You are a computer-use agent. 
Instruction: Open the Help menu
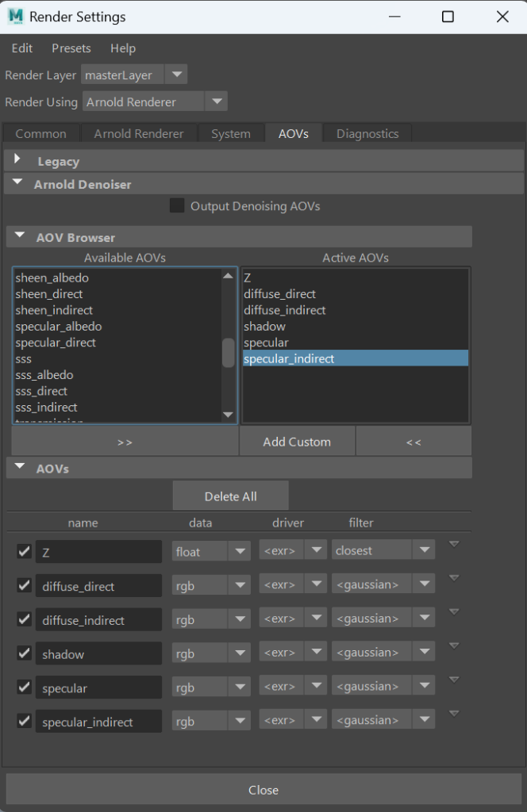(x=123, y=48)
